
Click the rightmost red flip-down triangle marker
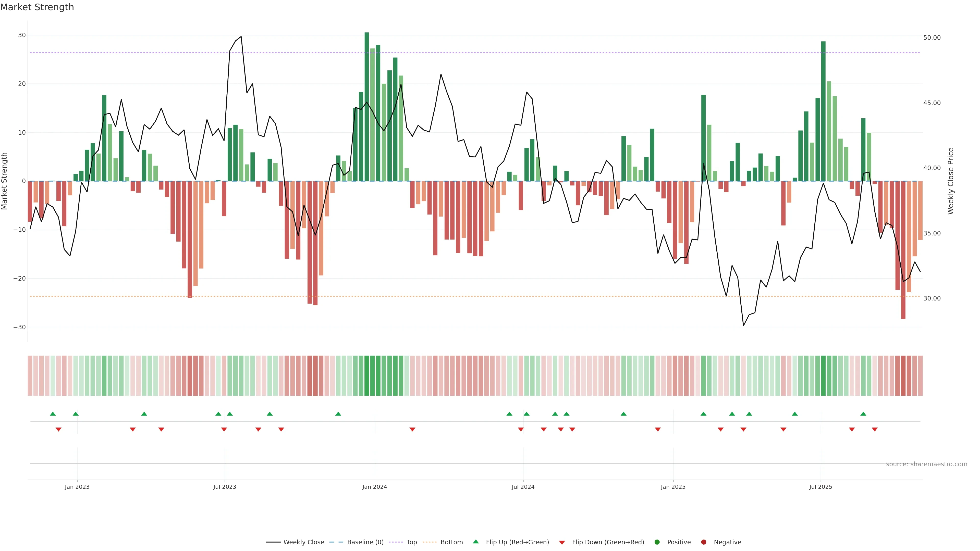click(x=875, y=429)
